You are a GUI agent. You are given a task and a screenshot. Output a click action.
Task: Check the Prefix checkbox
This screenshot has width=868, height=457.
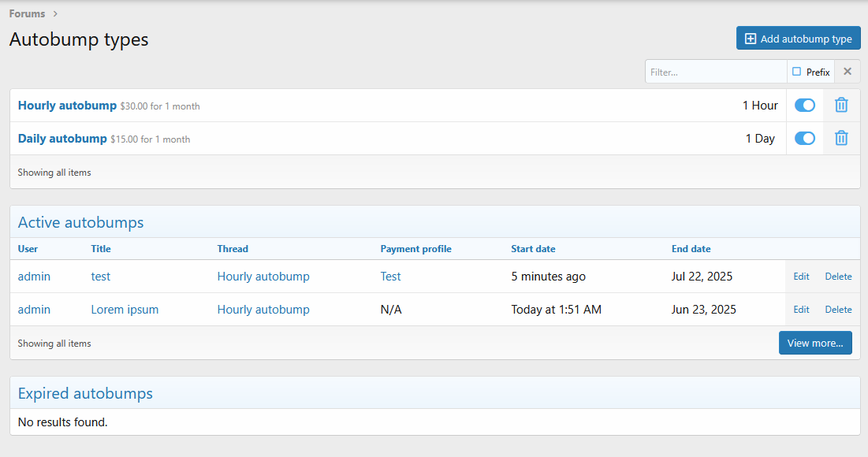tap(796, 72)
